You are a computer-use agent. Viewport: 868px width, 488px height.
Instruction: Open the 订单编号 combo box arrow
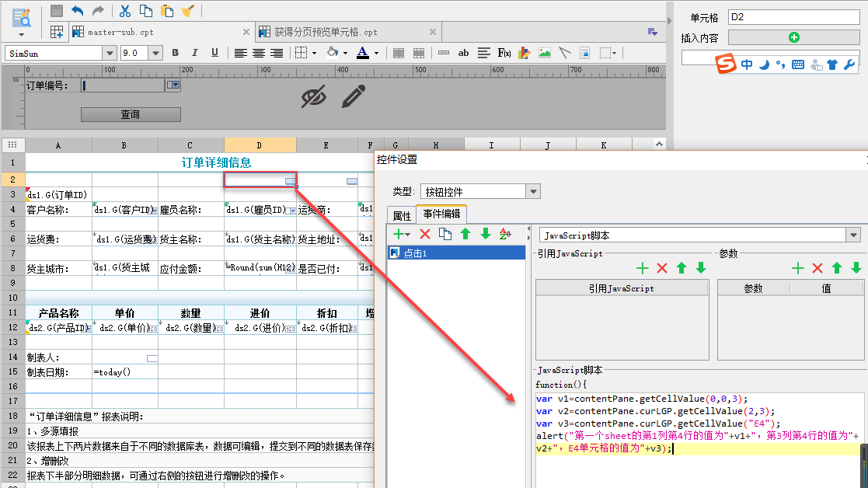pos(173,85)
